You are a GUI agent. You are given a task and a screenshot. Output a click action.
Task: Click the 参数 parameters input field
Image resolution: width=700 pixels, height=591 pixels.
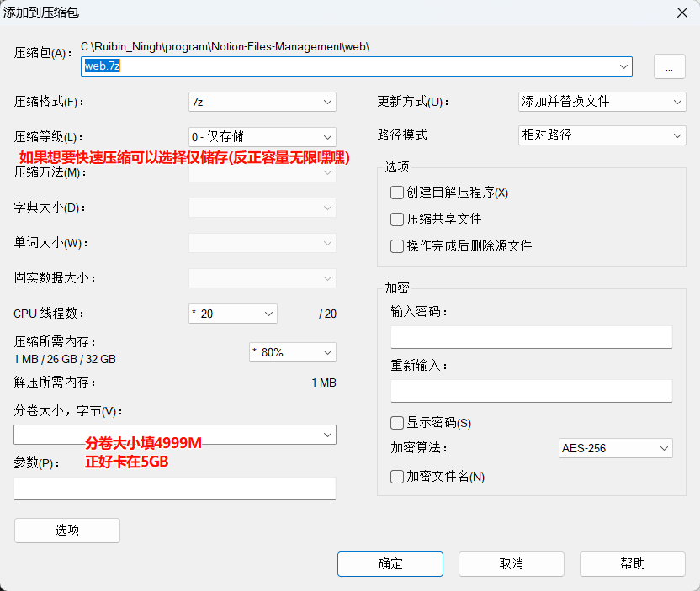(174, 488)
